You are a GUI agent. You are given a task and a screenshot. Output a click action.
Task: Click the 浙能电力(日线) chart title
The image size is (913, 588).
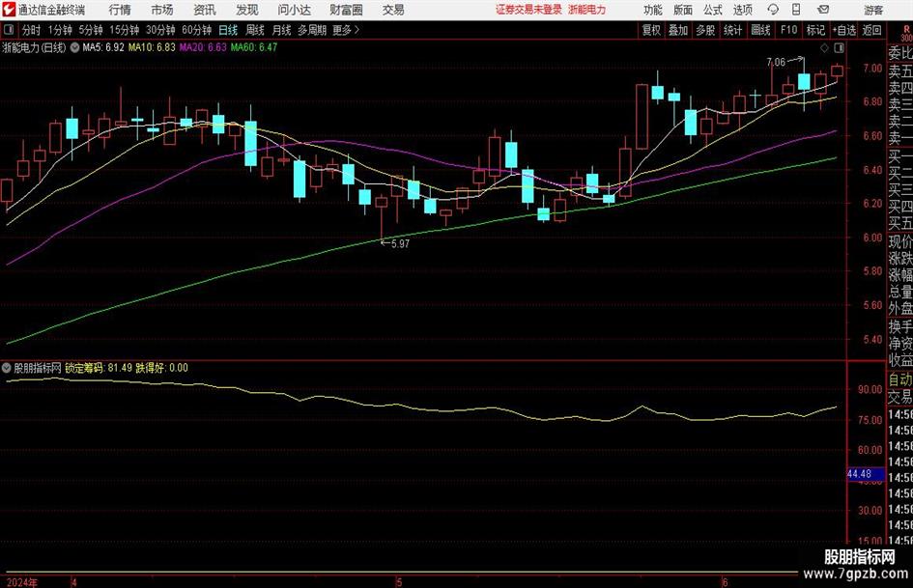(35, 47)
